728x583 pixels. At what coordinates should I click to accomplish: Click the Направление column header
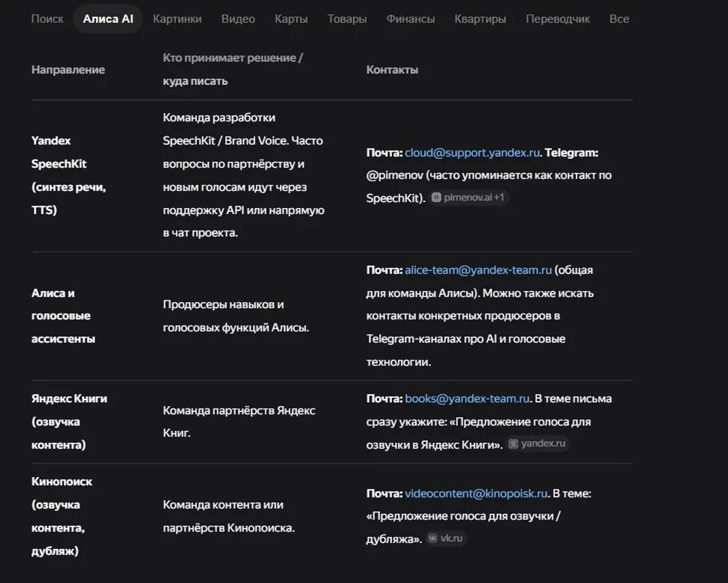click(x=68, y=70)
